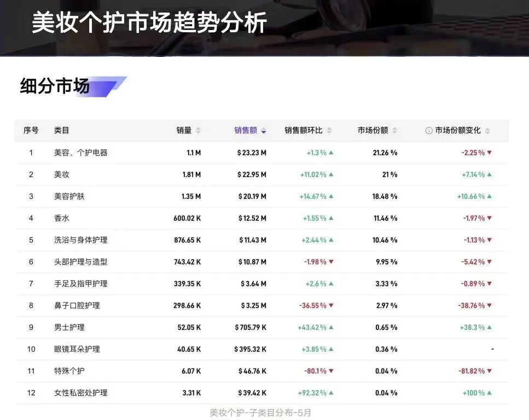Click share change -38.76 %
This screenshot has height=420, width=529.
tap(472, 305)
